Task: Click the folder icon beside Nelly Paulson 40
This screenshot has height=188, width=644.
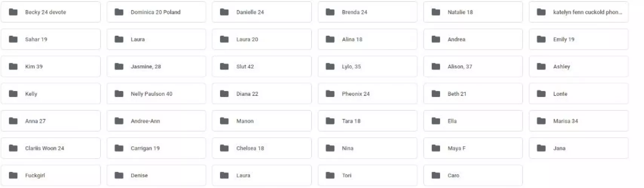Action: point(119,94)
